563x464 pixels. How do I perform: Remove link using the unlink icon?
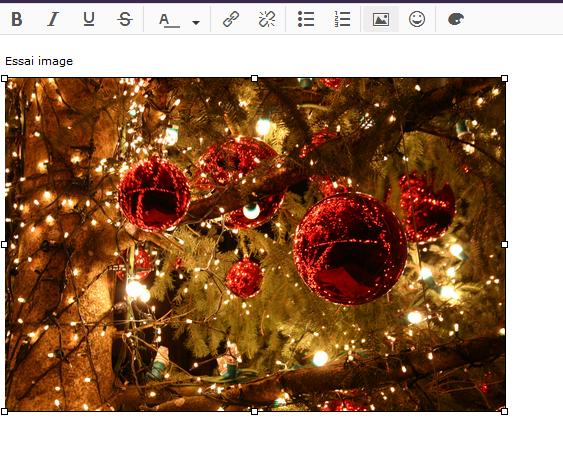click(267, 19)
